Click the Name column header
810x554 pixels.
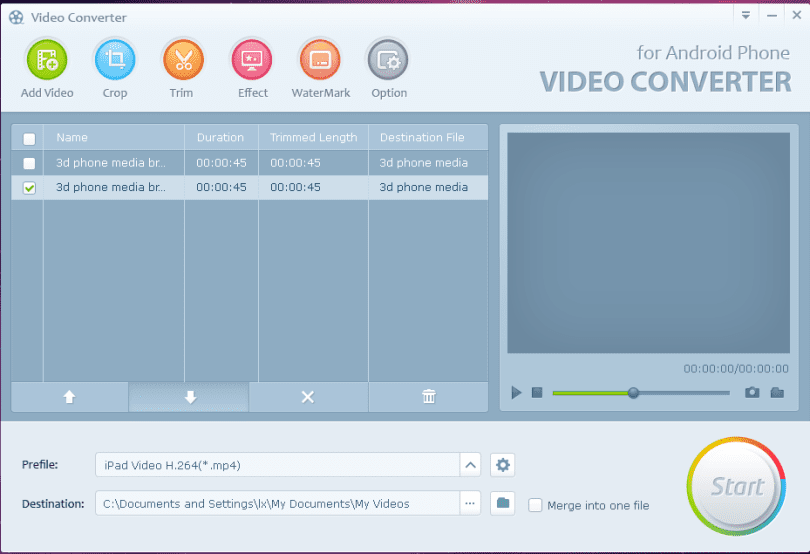click(114, 137)
